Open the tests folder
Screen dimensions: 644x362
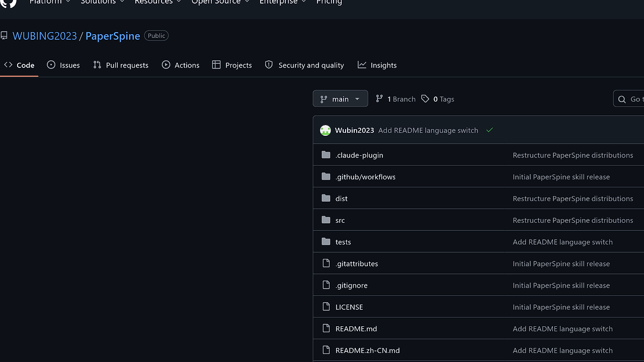(343, 241)
